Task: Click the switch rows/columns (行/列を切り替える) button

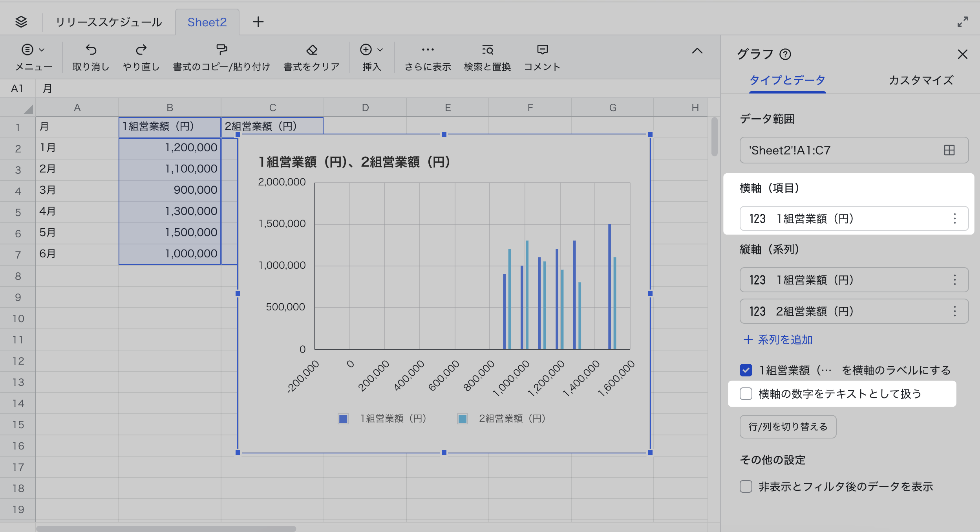Action: click(788, 427)
